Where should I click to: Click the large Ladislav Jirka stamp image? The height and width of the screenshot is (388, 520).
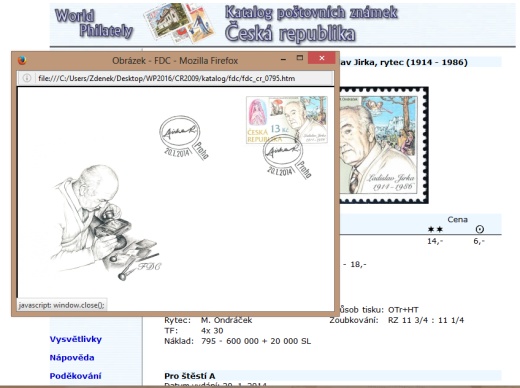pyautogui.click(x=384, y=145)
